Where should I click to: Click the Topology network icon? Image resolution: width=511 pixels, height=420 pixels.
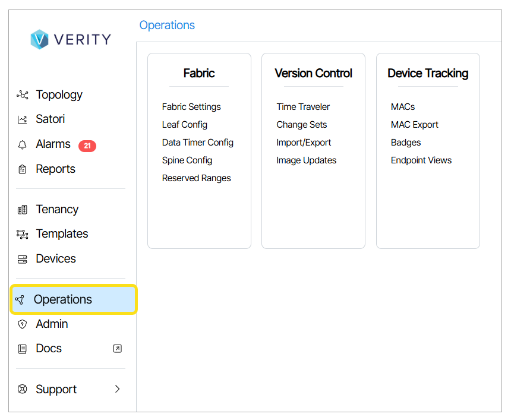pos(23,95)
